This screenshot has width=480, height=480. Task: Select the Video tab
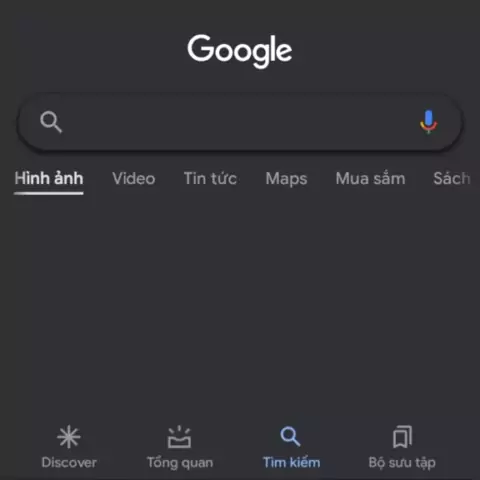[134, 178]
